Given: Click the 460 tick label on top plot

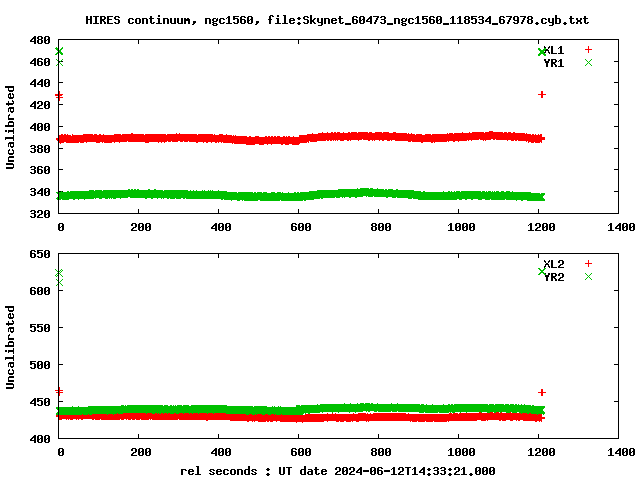Looking at the screenshot, I should click(40, 62).
